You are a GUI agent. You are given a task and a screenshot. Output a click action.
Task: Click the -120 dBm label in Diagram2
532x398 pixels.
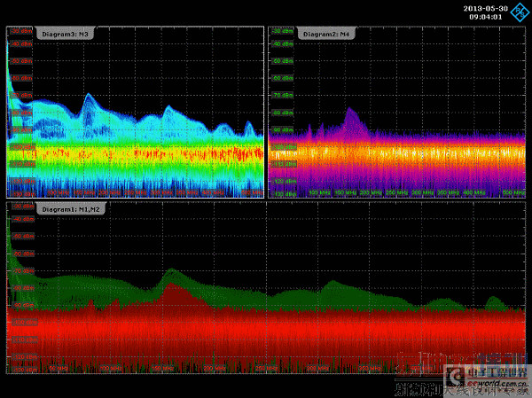point(282,179)
